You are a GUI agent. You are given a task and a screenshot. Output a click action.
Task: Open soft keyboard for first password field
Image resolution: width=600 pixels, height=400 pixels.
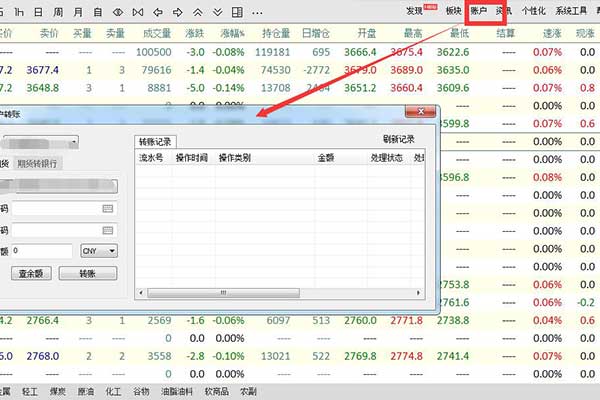[x=108, y=208]
